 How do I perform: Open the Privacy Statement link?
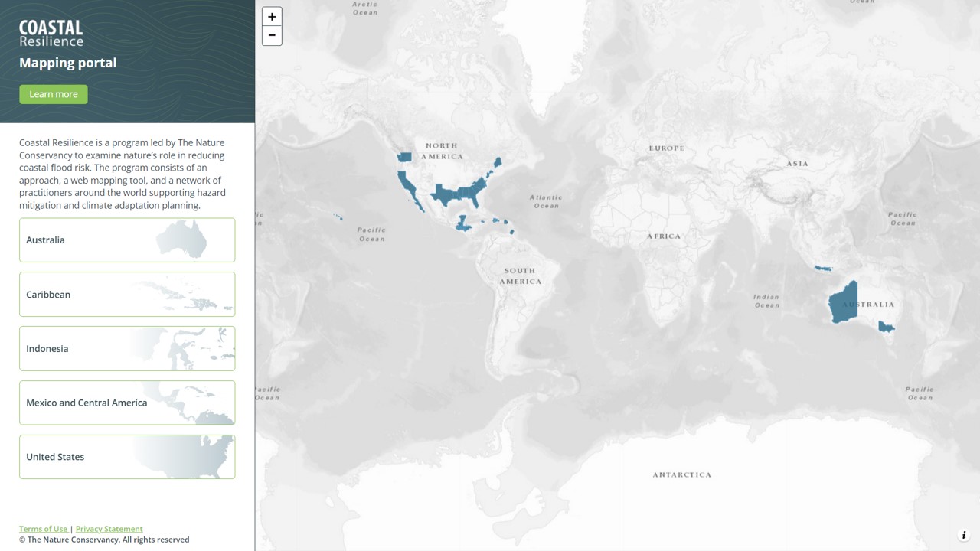pos(109,529)
